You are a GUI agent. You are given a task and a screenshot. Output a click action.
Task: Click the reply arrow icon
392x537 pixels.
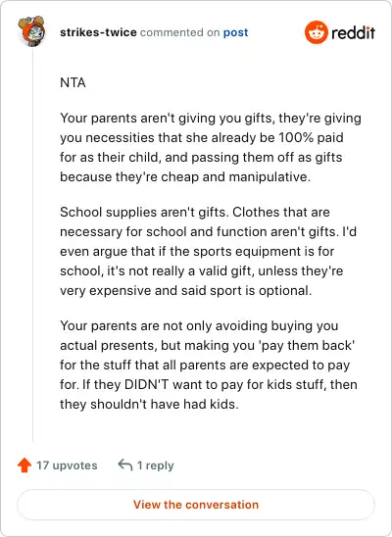(125, 465)
